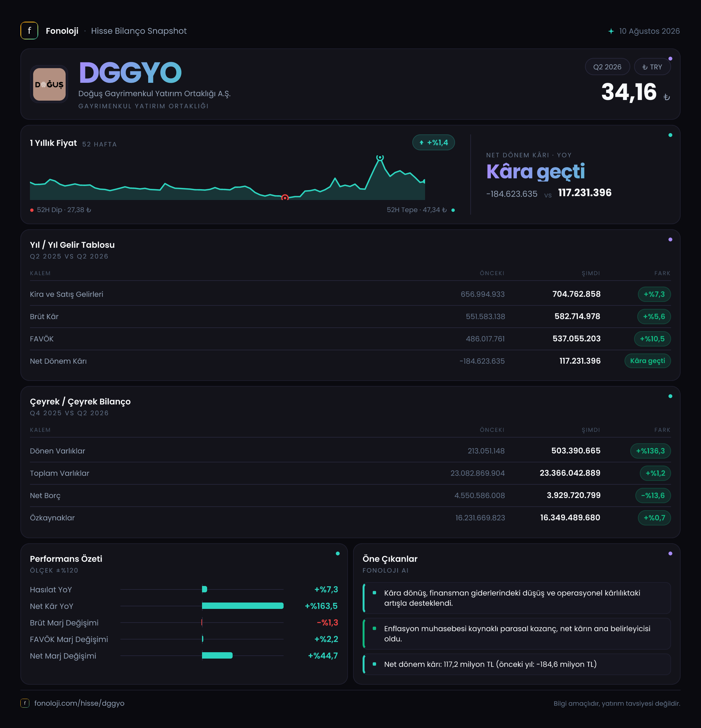
Task: Click the teal 52-week high chart marker
Action: coord(380,158)
